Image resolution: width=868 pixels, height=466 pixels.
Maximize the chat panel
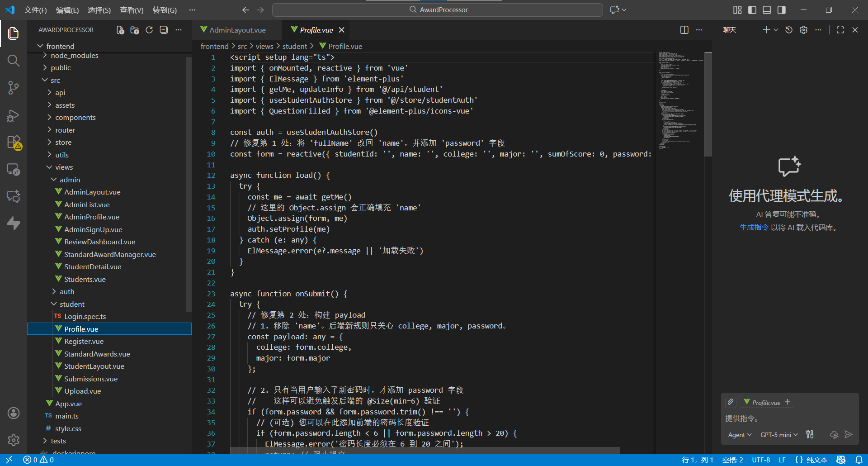(x=840, y=30)
